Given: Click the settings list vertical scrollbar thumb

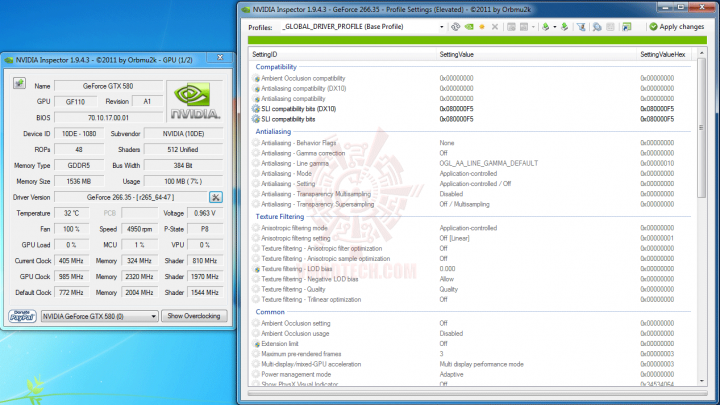Looking at the screenshot, I should [702, 128].
